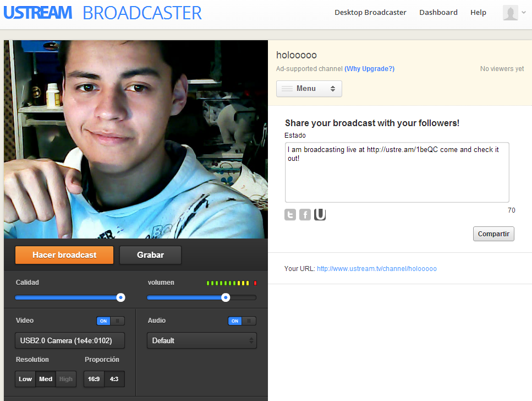Go to Dashboard
The height and width of the screenshot is (401, 532).
[438, 13]
